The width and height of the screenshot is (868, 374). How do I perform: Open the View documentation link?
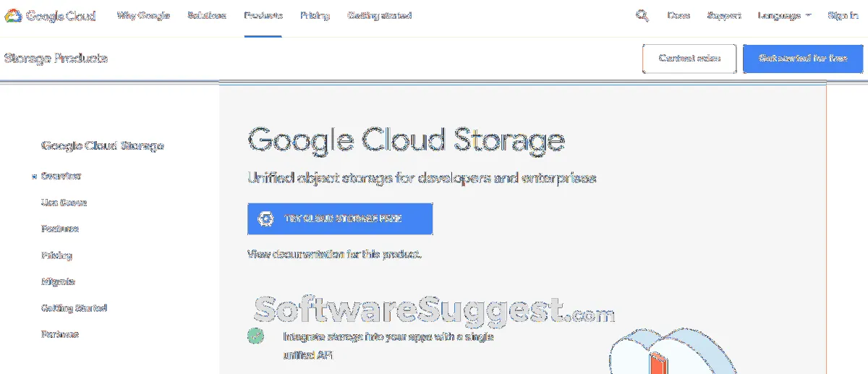[x=334, y=255]
